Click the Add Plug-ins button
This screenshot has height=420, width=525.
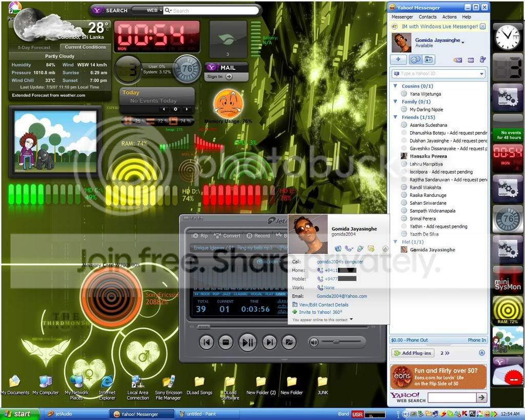coord(413,353)
